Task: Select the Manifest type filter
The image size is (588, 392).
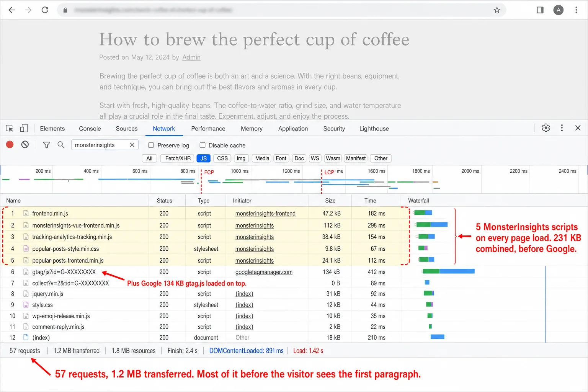Action: [356, 158]
